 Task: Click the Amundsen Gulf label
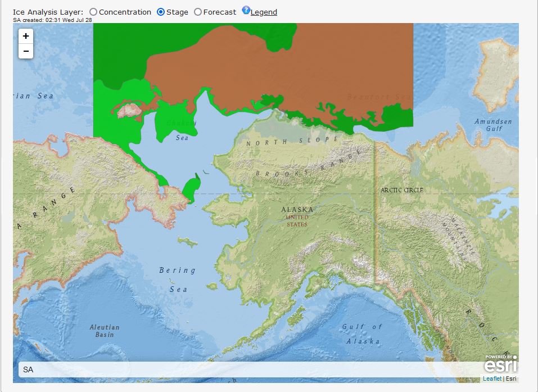[493, 125]
